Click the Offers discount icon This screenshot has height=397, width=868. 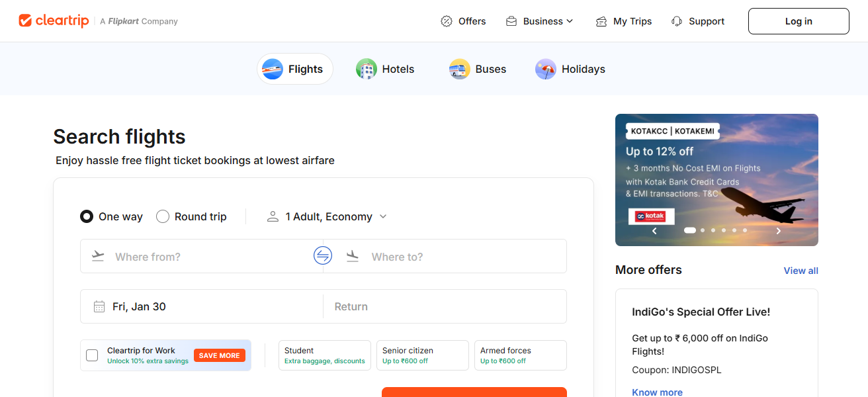447,21
